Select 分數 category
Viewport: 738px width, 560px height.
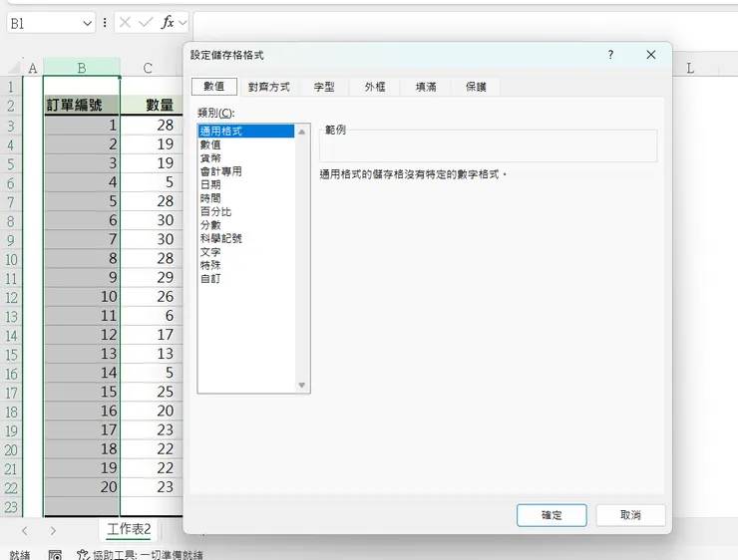[246, 225]
